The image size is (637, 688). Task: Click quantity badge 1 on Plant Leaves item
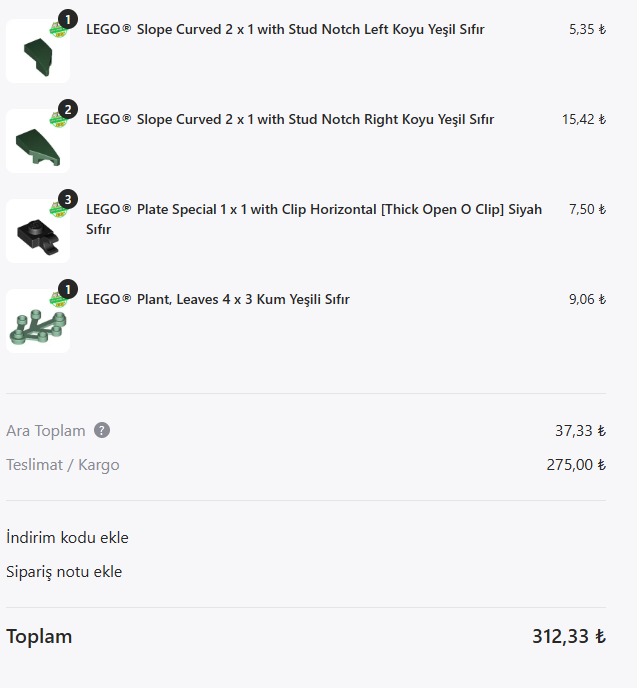pyautogui.click(x=68, y=289)
